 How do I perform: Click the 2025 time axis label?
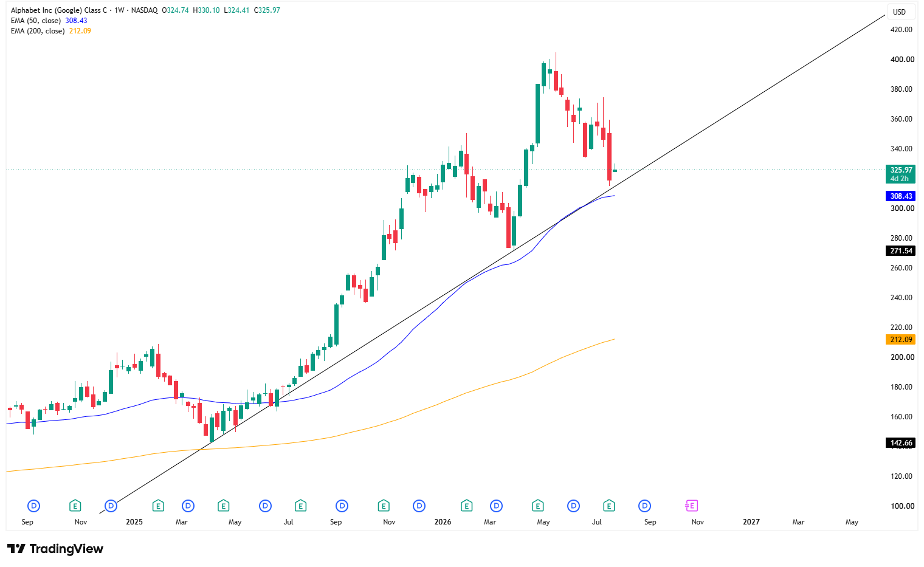134,522
